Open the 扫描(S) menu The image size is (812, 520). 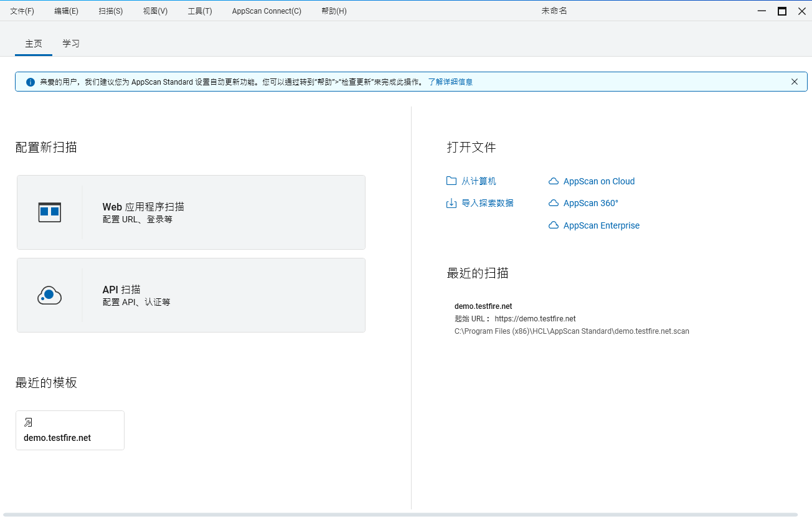(x=110, y=11)
